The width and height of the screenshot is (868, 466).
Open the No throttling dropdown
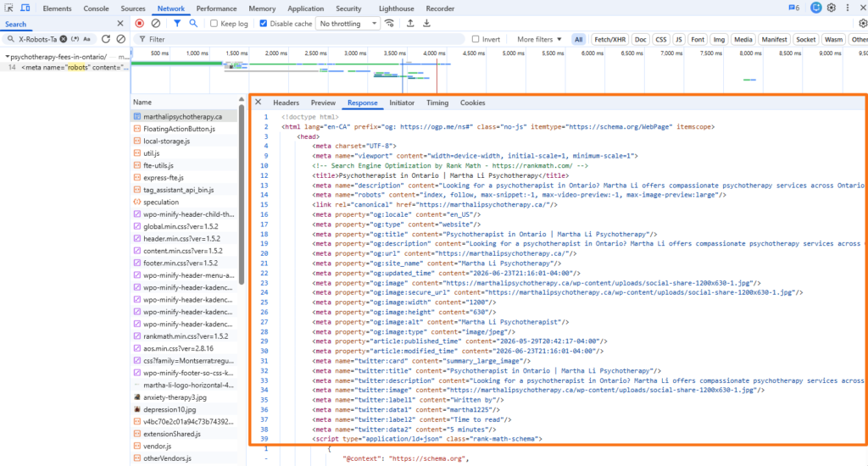(348, 23)
